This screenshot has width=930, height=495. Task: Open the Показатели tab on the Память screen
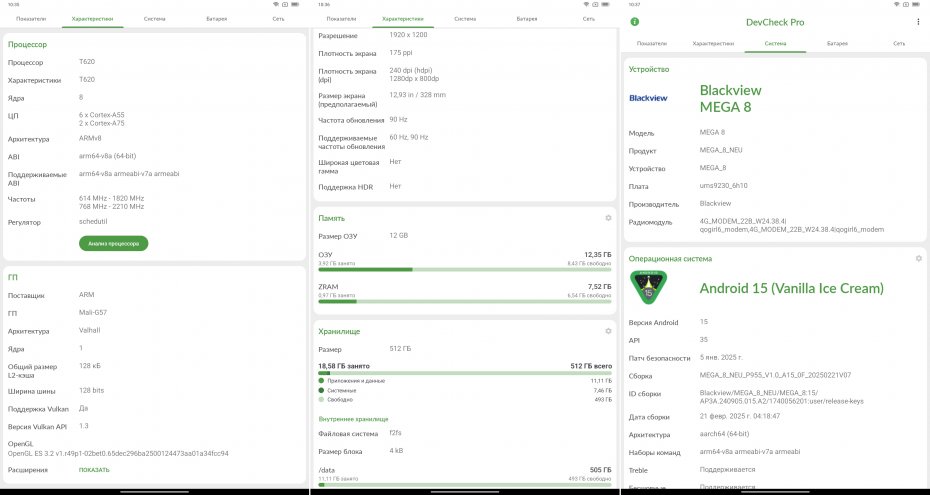click(x=342, y=19)
